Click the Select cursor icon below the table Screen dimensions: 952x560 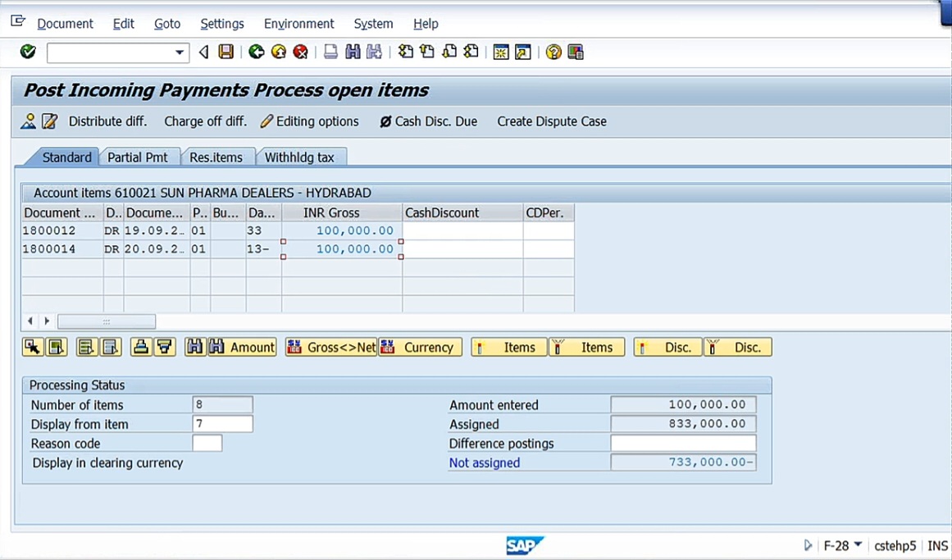(x=33, y=348)
